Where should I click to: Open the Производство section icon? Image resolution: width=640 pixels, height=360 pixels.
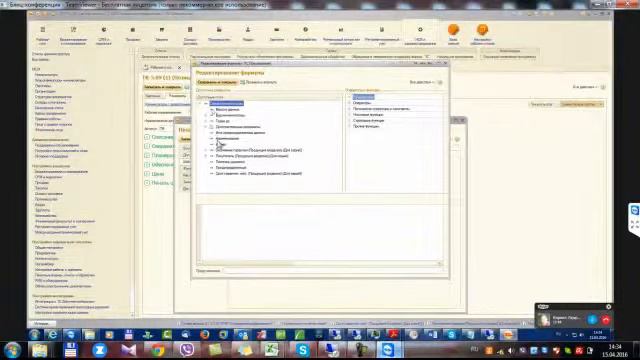[219, 30]
